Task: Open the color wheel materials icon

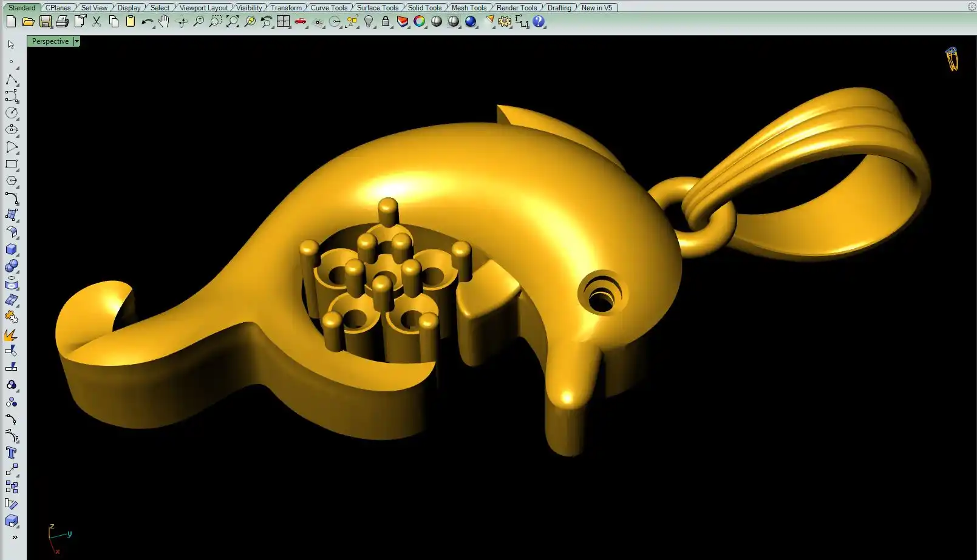Action: pos(420,22)
